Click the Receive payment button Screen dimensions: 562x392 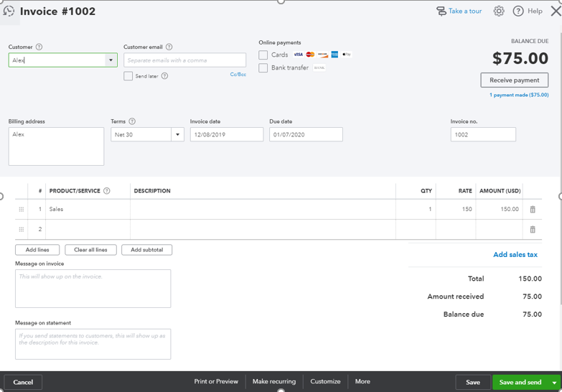point(514,80)
